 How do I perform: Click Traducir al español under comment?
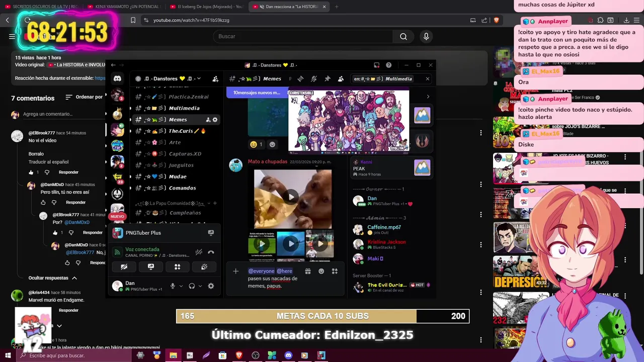pyautogui.click(x=48, y=162)
